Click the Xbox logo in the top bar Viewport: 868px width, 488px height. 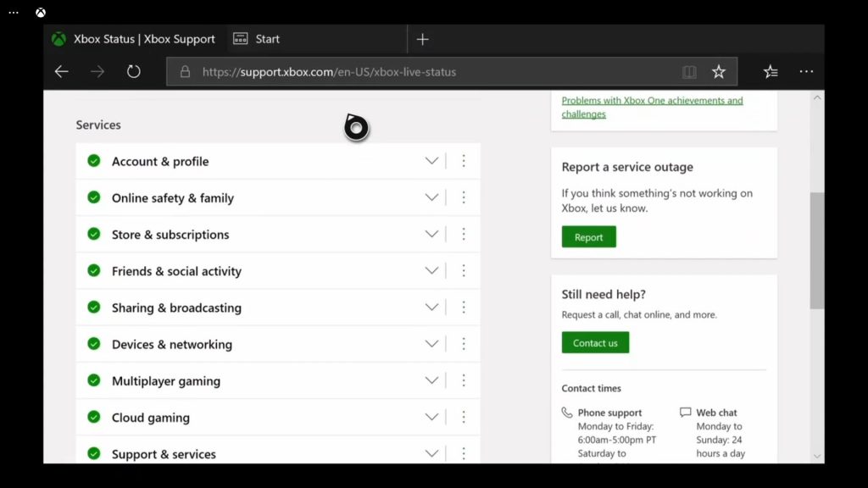(x=41, y=12)
